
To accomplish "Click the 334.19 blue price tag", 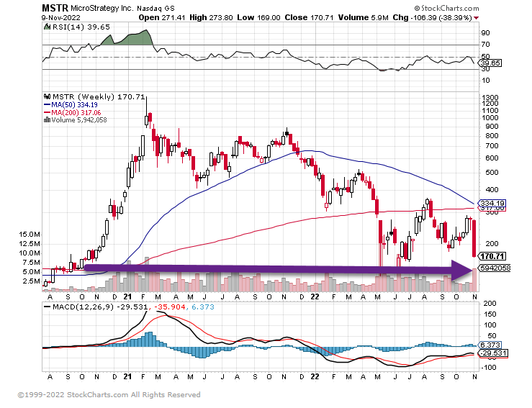I will (492, 203).
